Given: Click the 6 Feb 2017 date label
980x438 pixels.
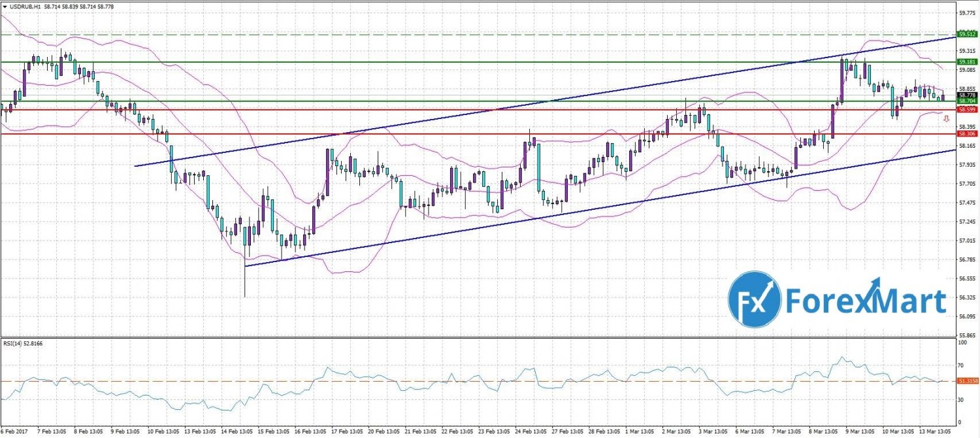Looking at the screenshot, I should click(14, 432).
